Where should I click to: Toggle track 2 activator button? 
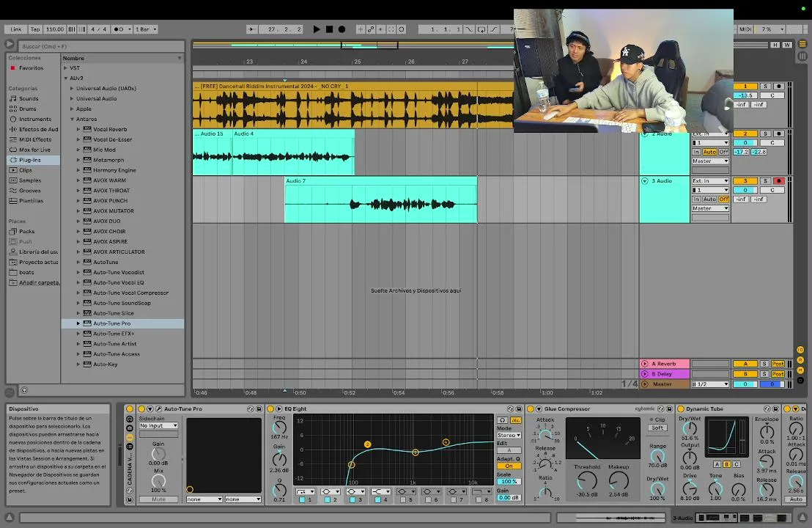(745, 133)
